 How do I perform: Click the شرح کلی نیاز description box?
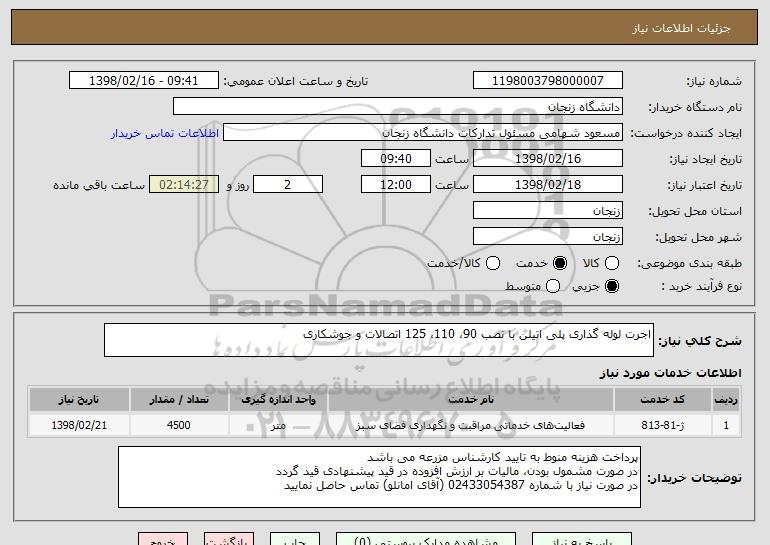(x=379, y=340)
